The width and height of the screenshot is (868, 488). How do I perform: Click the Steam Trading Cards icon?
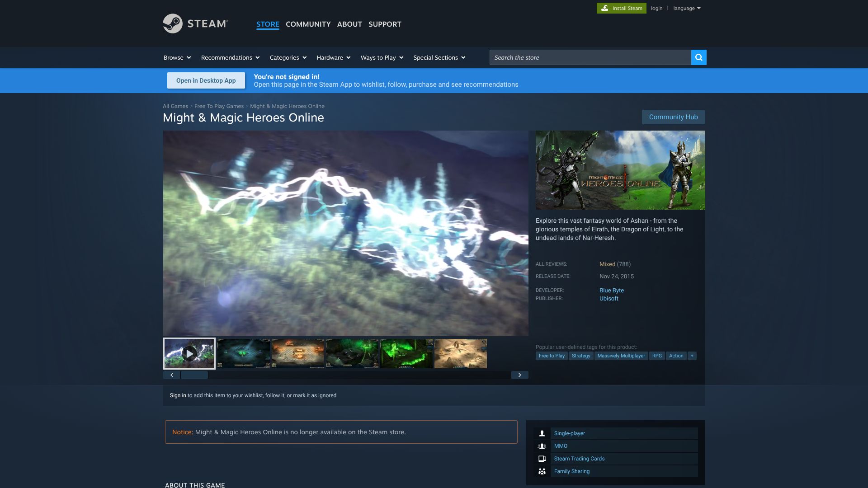(x=542, y=458)
